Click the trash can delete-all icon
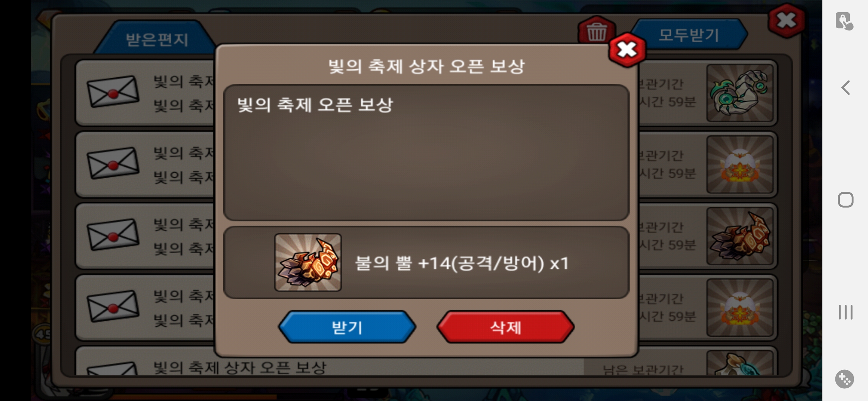868x401 pixels. click(596, 32)
